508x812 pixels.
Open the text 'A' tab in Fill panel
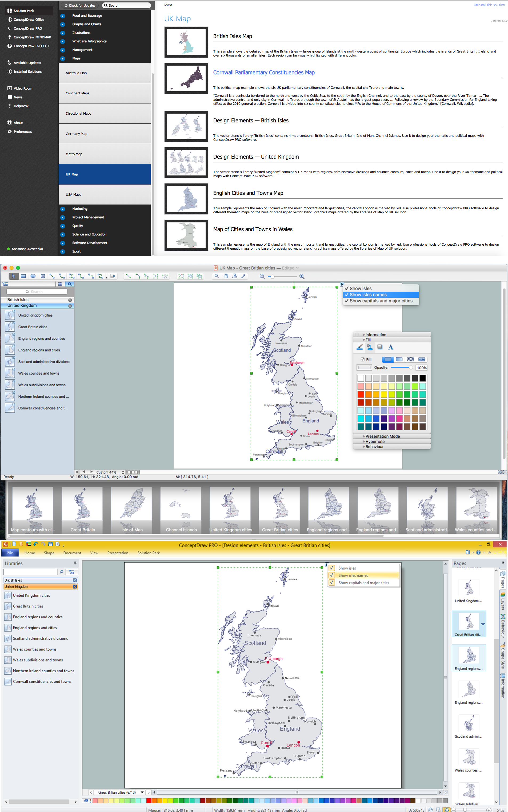pyautogui.click(x=390, y=347)
